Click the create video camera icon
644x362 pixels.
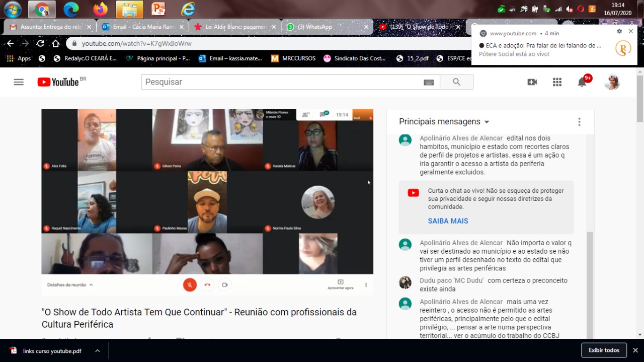click(532, 82)
